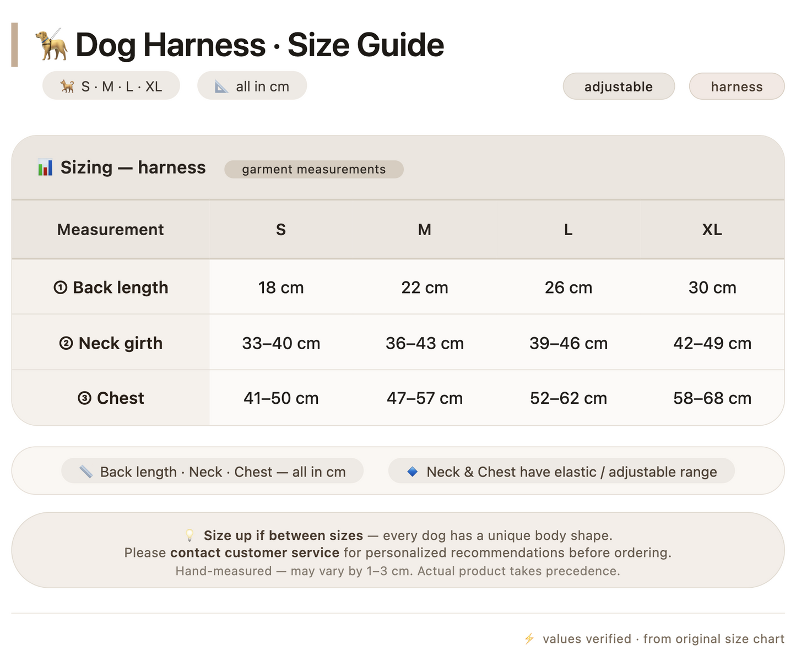This screenshot has height=672, width=796.
Task: Click the light bulb icon beside Size up
Action: tap(189, 535)
